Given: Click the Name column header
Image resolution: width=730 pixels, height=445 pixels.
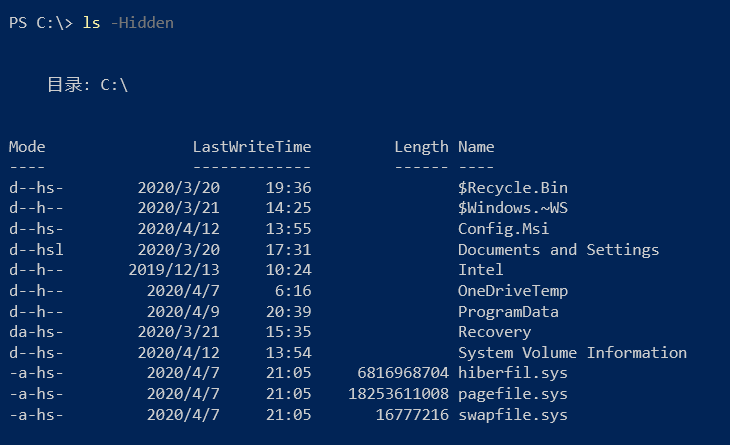Looking at the screenshot, I should coord(476,147).
